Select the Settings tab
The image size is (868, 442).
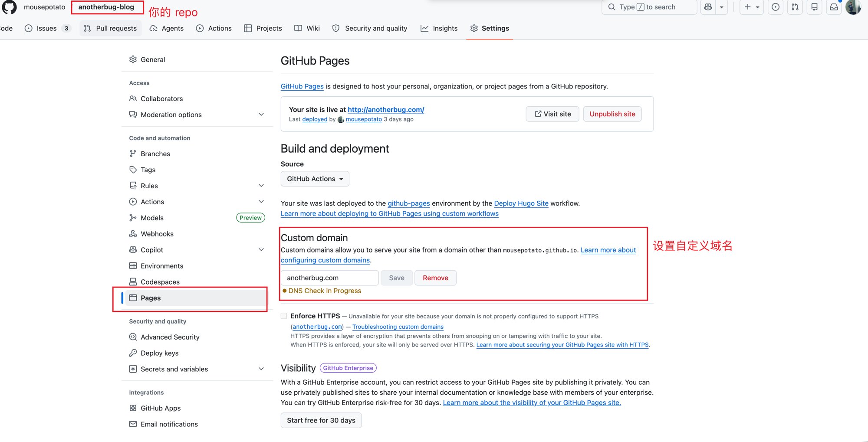[490, 28]
